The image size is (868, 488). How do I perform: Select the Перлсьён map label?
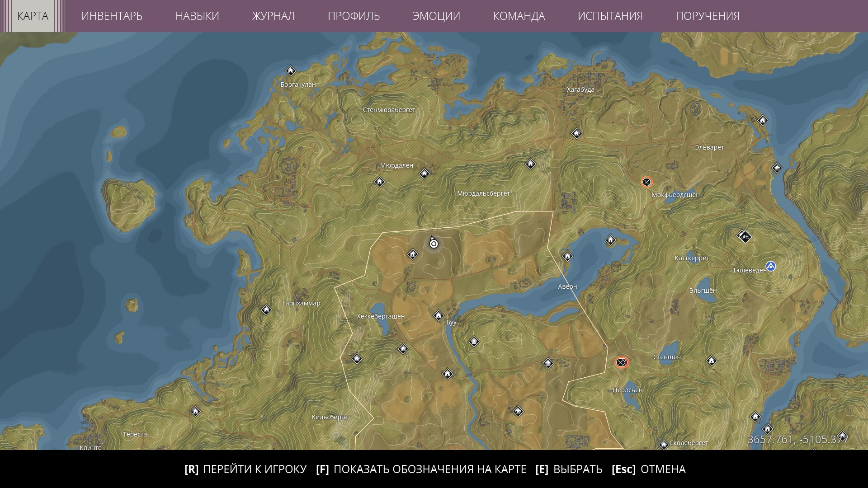627,390
